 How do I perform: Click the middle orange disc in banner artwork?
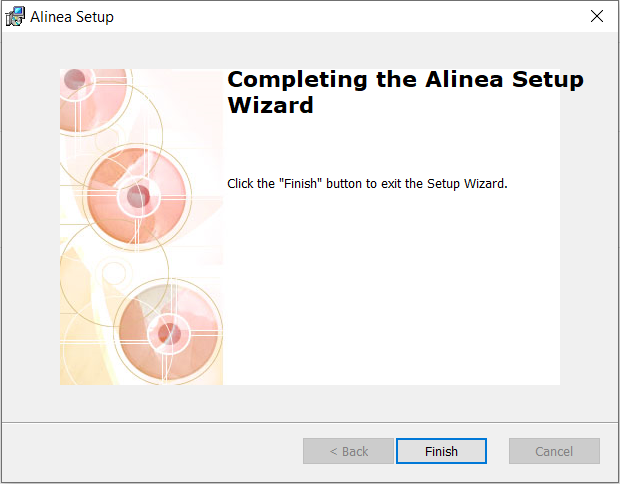point(137,196)
